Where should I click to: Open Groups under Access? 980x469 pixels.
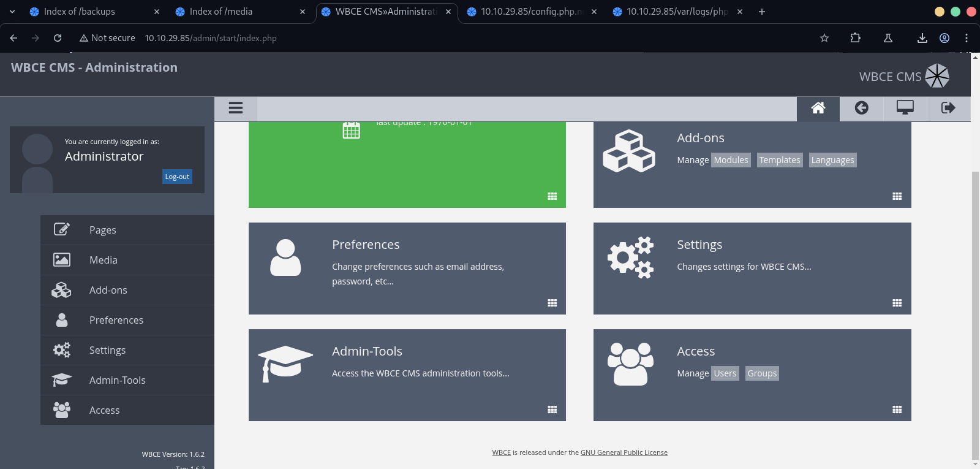762,373
